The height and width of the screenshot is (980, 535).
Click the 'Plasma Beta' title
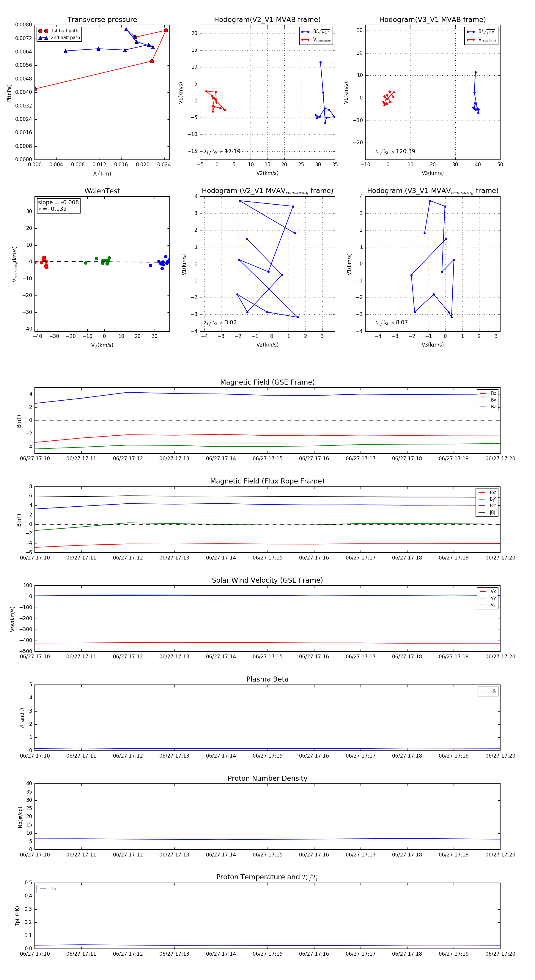[x=267, y=679]
